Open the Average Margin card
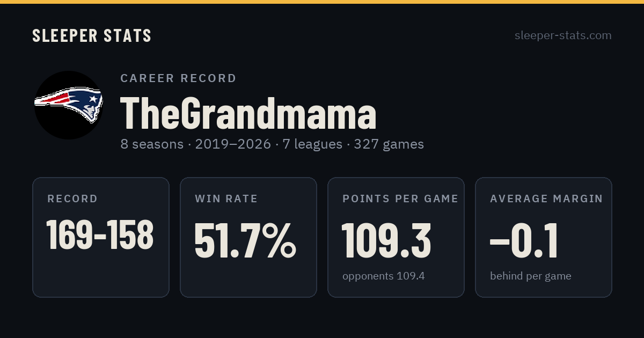This screenshot has height=338, width=644. pos(544,237)
